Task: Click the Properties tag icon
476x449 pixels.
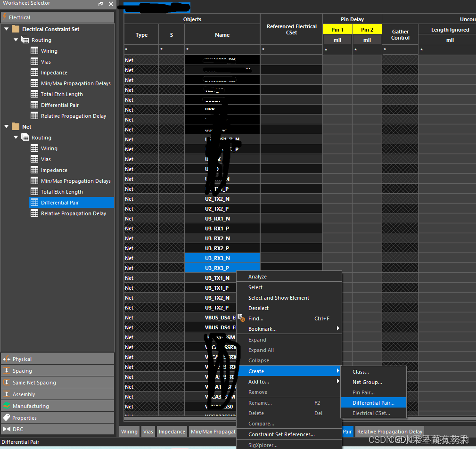Action: pyautogui.click(x=7, y=418)
